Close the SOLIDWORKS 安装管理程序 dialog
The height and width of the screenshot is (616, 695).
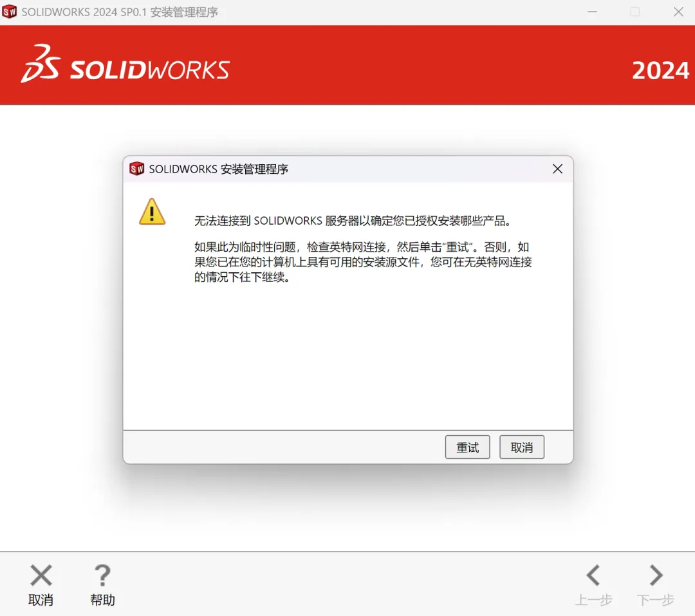557,169
